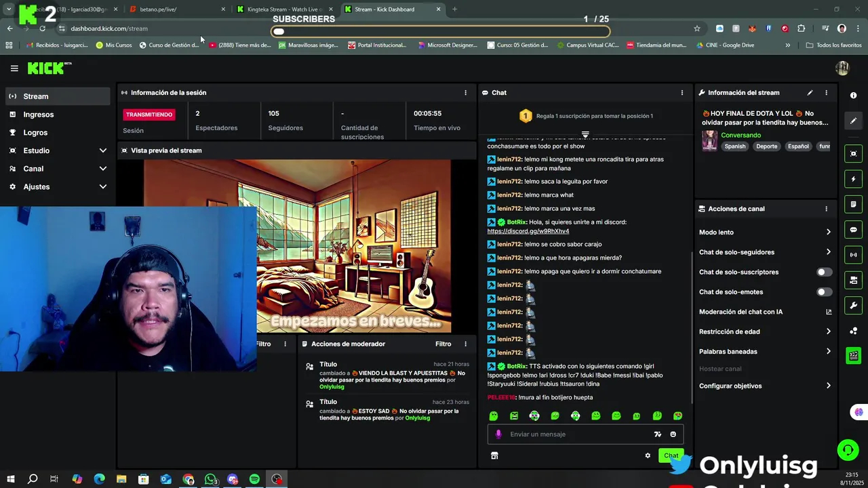
Task: Click the translate icon in message box
Action: coord(657,434)
